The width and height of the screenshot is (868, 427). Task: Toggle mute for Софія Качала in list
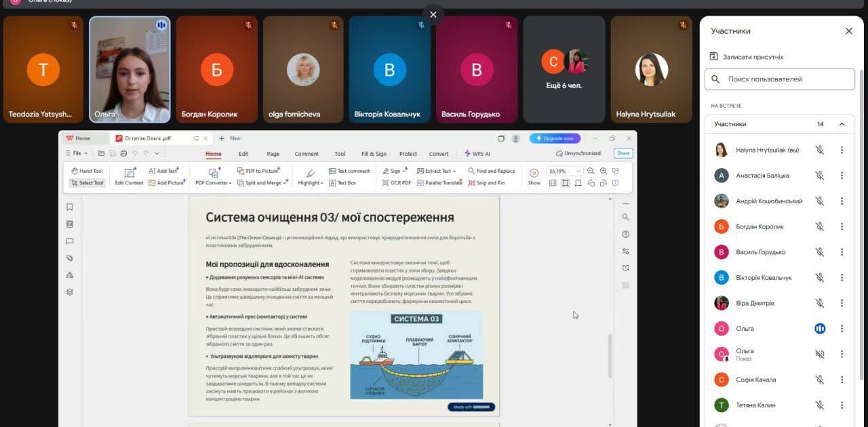(x=819, y=380)
